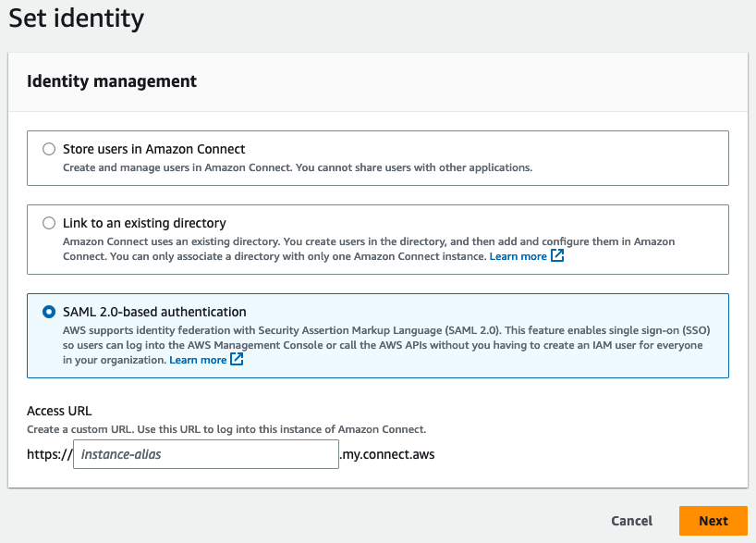Image resolution: width=756 pixels, height=543 pixels.
Task: Click external link icon in existing directory option
Action: coord(557,256)
